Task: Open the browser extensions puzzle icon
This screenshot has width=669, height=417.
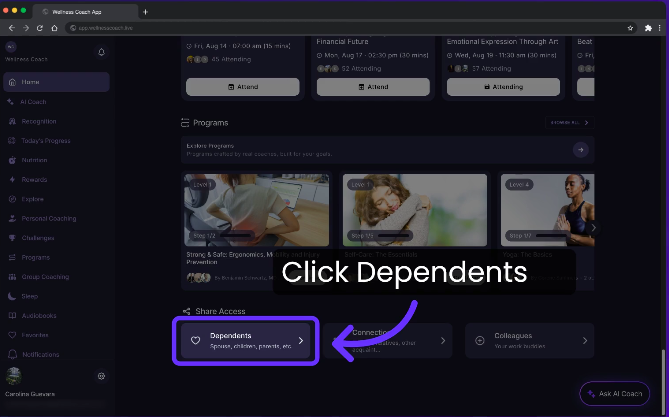Action: point(648,28)
